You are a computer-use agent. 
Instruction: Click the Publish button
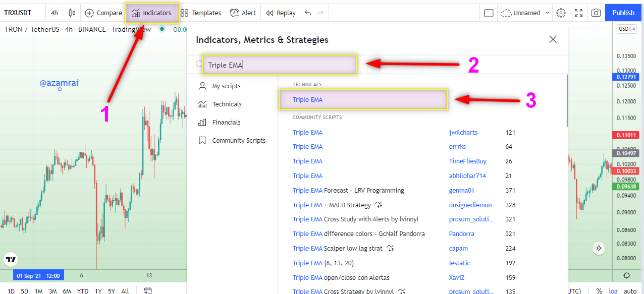pos(623,13)
